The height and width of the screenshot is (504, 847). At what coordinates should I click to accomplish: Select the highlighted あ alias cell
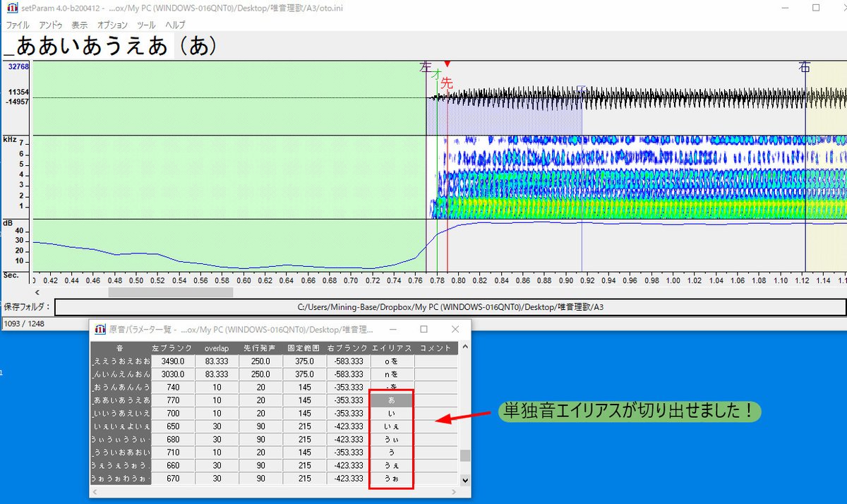tap(391, 400)
